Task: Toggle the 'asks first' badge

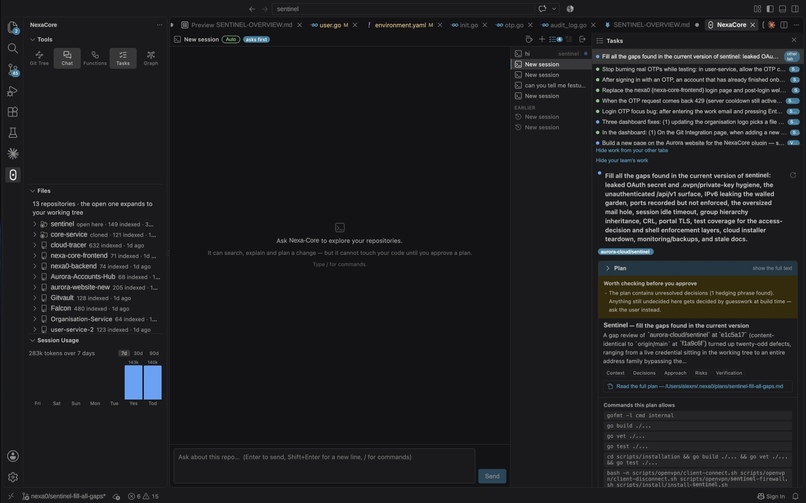Action: click(256, 39)
